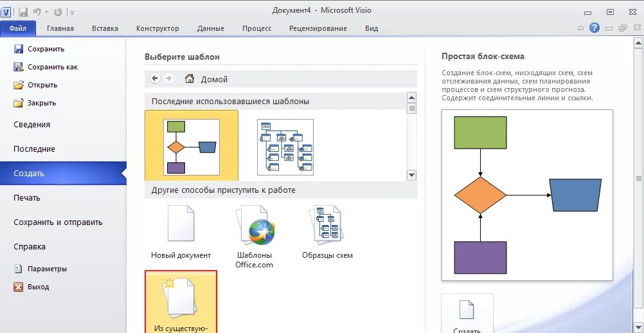Click the Новый документ label

181,255
